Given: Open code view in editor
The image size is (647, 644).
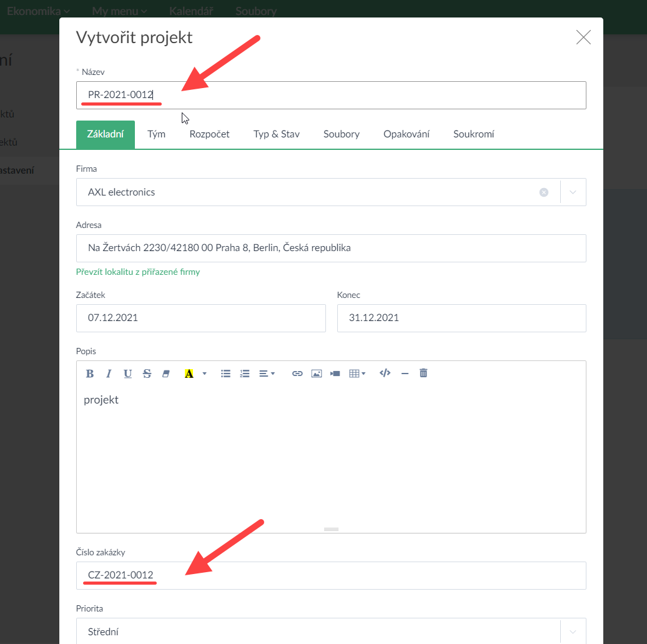Looking at the screenshot, I should pos(385,374).
